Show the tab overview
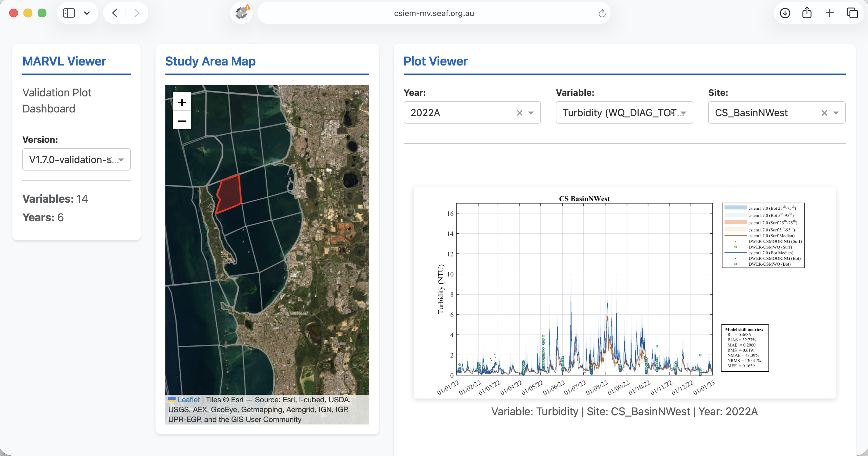Viewport: 868px width, 456px height. tap(853, 13)
